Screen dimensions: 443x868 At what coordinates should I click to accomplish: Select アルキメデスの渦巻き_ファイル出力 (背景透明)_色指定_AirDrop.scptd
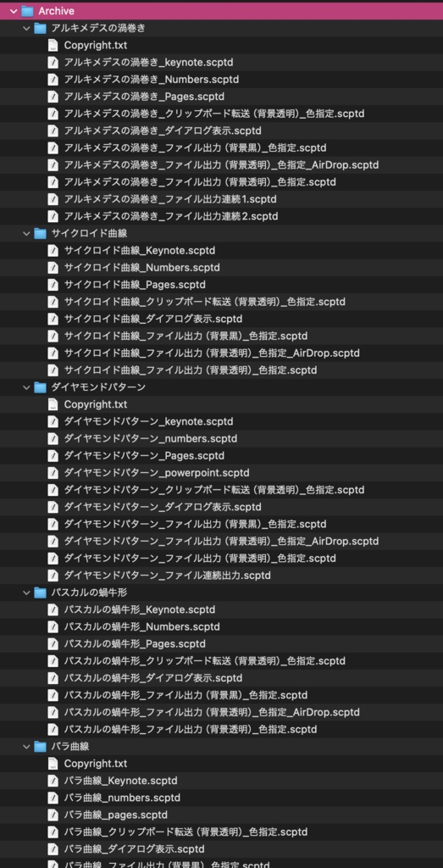tap(221, 165)
